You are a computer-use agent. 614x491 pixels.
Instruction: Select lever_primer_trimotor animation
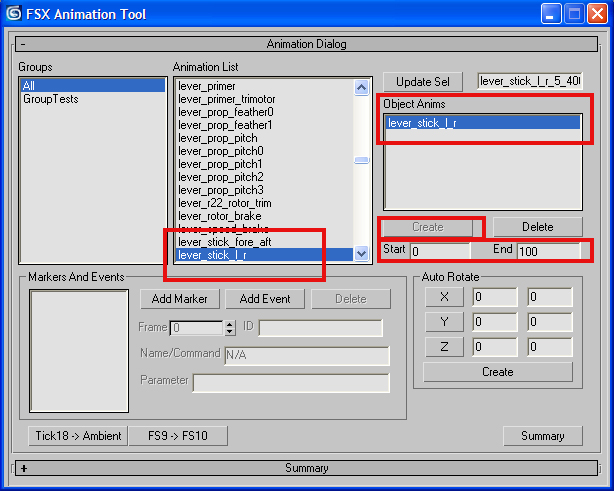(264, 99)
